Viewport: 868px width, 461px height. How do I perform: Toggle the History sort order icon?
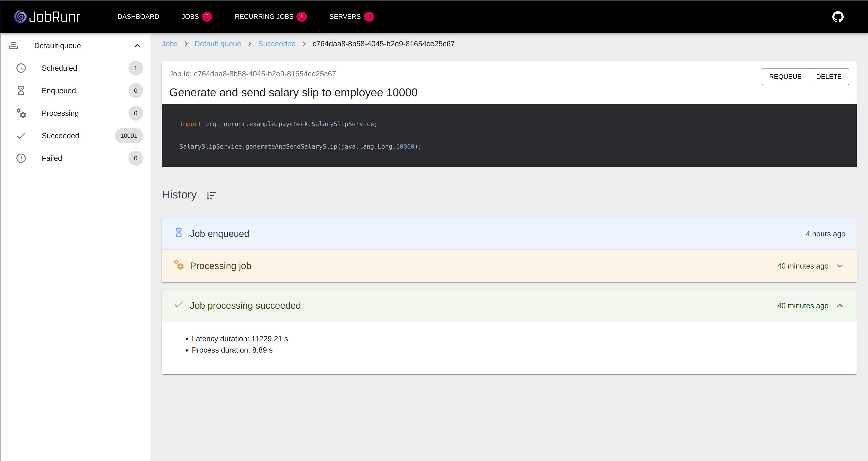point(211,195)
